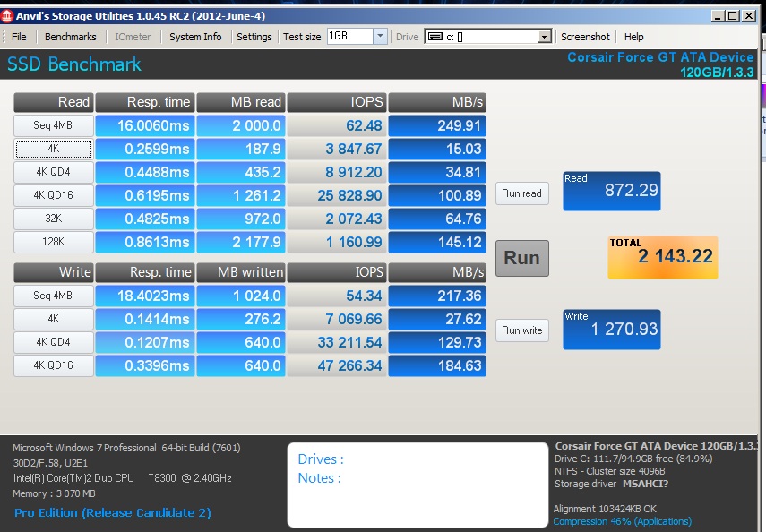Click the write Seq 4MB test button
766x532 pixels.
click(53, 296)
